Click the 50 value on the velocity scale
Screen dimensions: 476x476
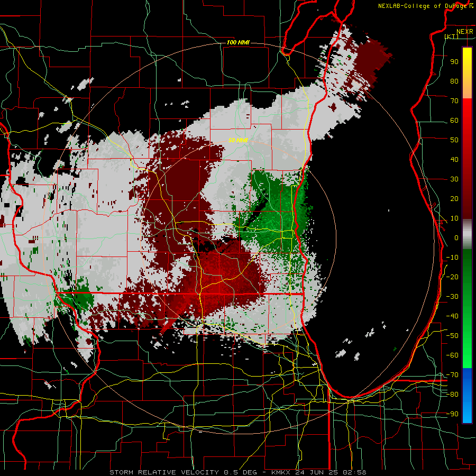454,140
